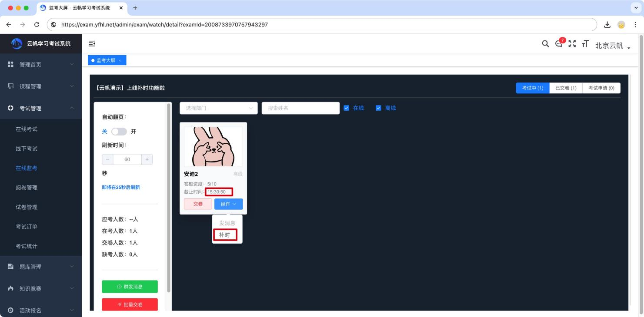Click the font size adjustment icon
Viewport: 644px width, 317px height.
585,44
